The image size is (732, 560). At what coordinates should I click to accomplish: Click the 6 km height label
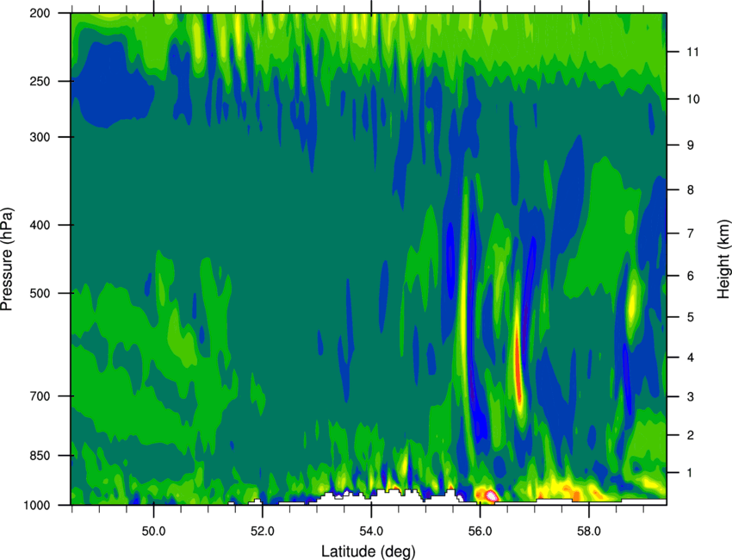click(690, 276)
